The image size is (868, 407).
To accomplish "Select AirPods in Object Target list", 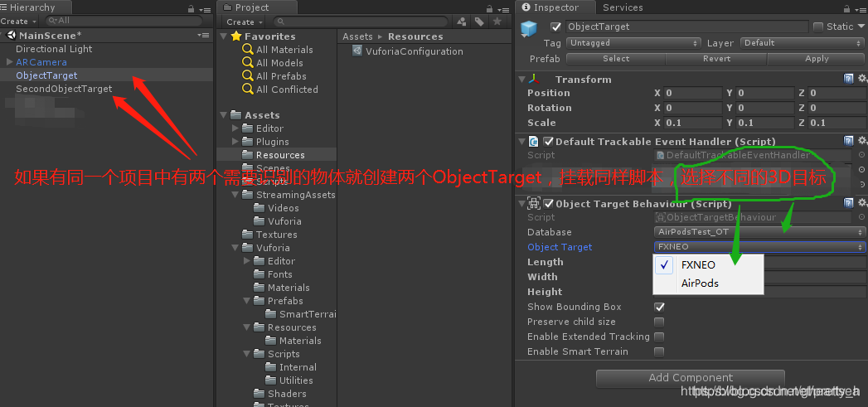I will click(709, 283).
